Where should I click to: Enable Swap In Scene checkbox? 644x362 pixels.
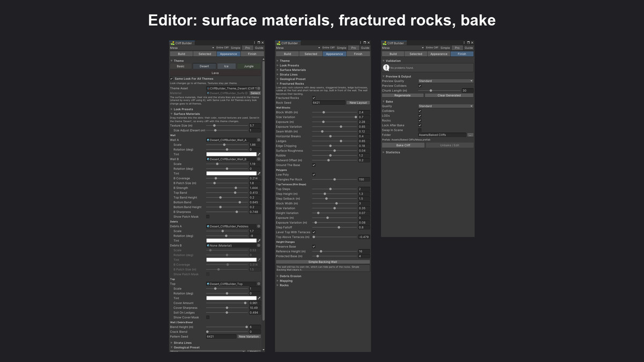click(x=420, y=130)
